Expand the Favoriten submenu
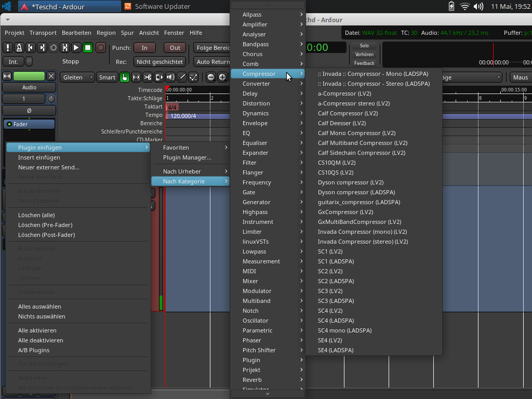 click(190, 148)
